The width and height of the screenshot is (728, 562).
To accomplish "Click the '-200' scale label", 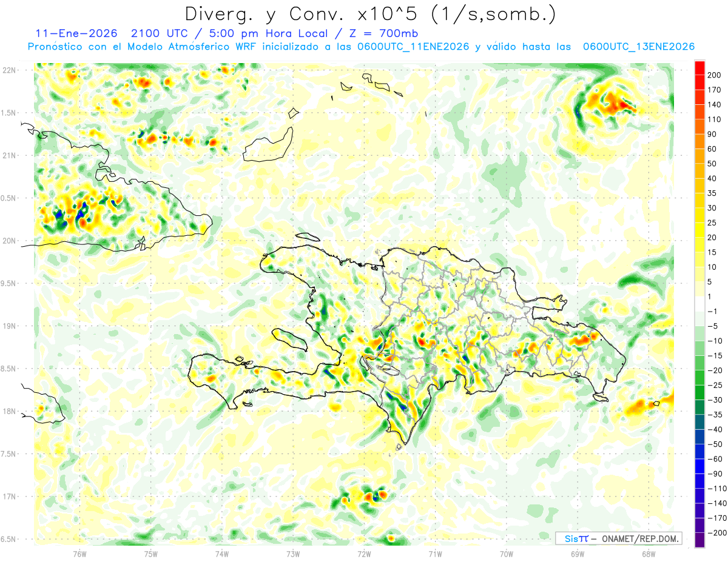I will pyautogui.click(x=719, y=533).
